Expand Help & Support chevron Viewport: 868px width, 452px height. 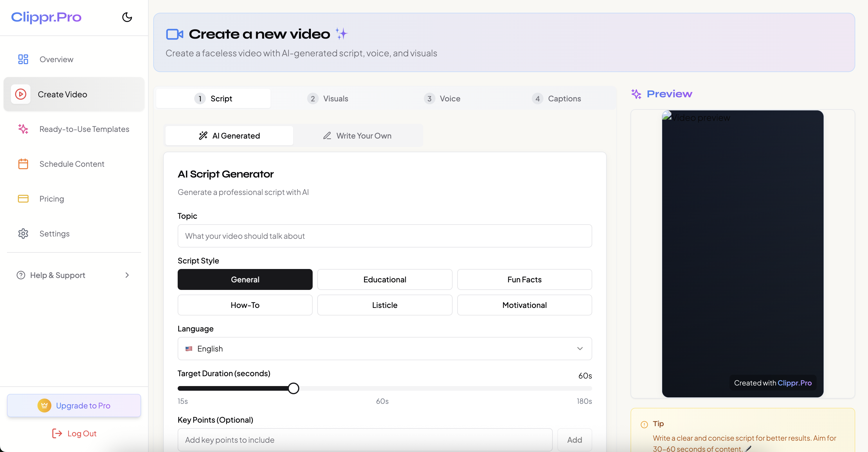coord(127,275)
